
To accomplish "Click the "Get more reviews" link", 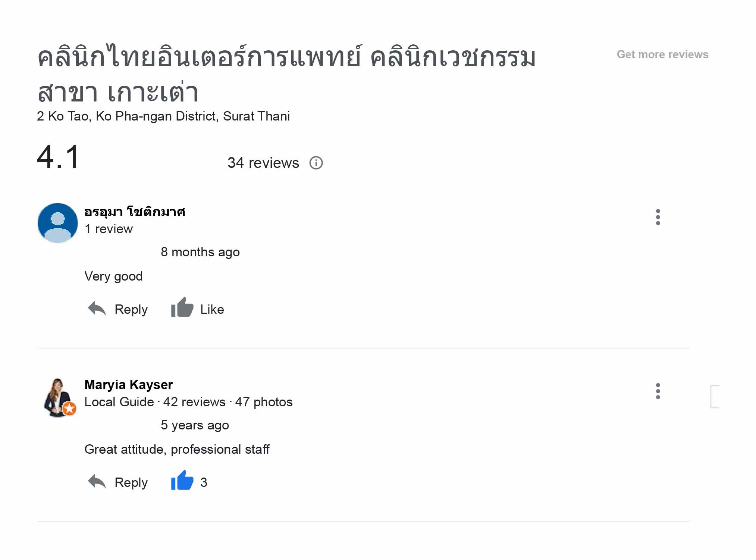I will [662, 54].
